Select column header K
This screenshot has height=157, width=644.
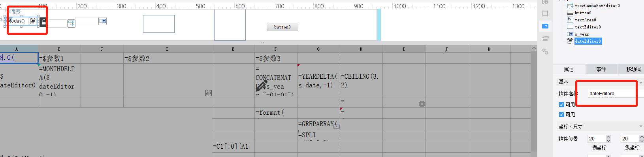coord(489,49)
